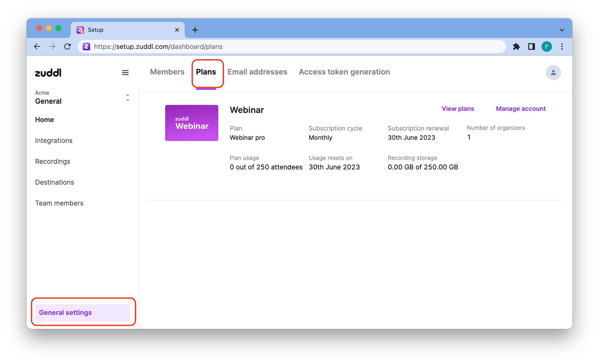Click the browser extensions puzzle icon
599x364 pixels.
pos(516,47)
